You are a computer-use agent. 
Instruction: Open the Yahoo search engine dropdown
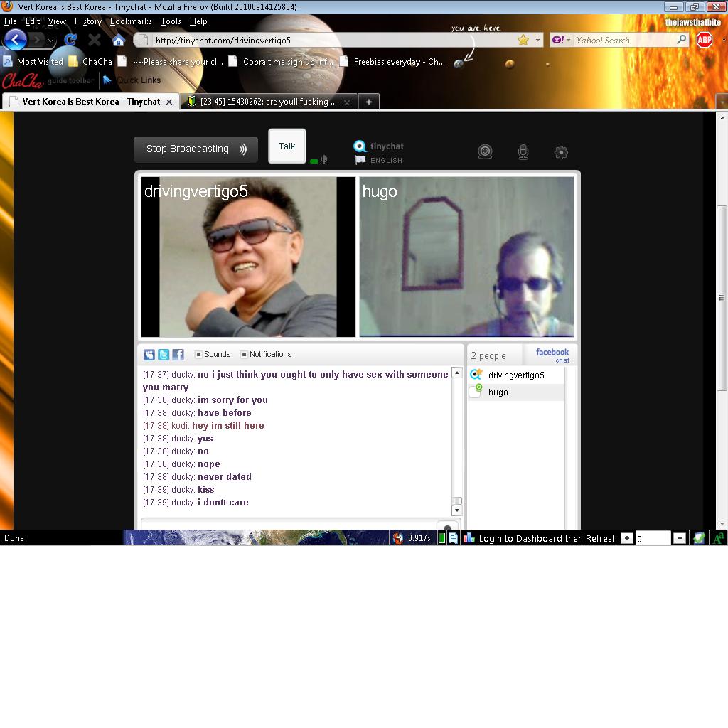coord(561,41)
